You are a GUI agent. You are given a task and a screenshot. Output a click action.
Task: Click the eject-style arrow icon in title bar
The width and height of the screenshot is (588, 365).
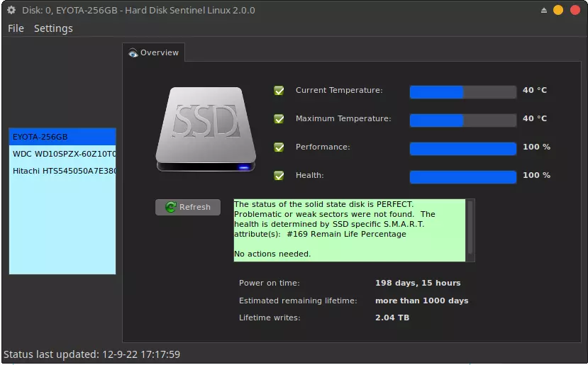click(544, 11)
